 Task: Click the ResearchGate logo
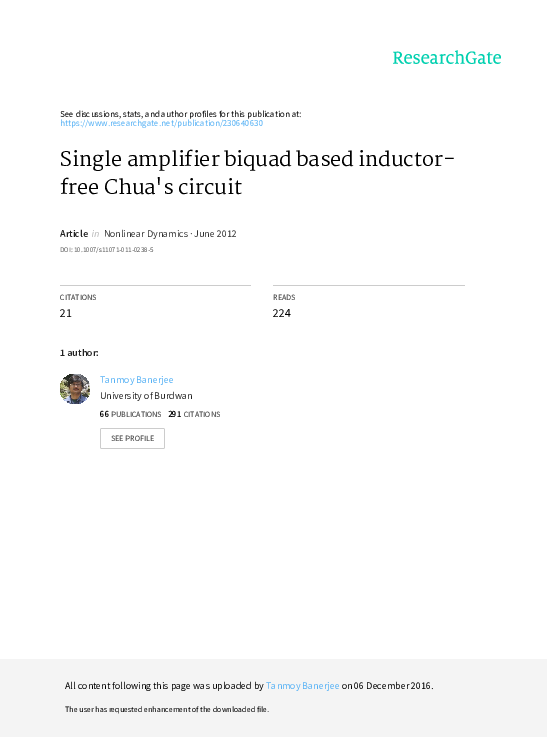[x=447, y=58]
